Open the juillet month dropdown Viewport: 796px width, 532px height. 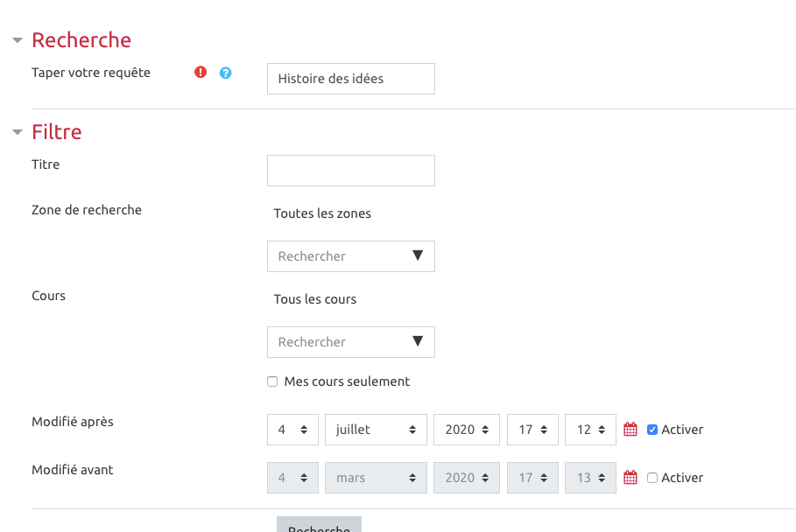click(x=376, y=430)
